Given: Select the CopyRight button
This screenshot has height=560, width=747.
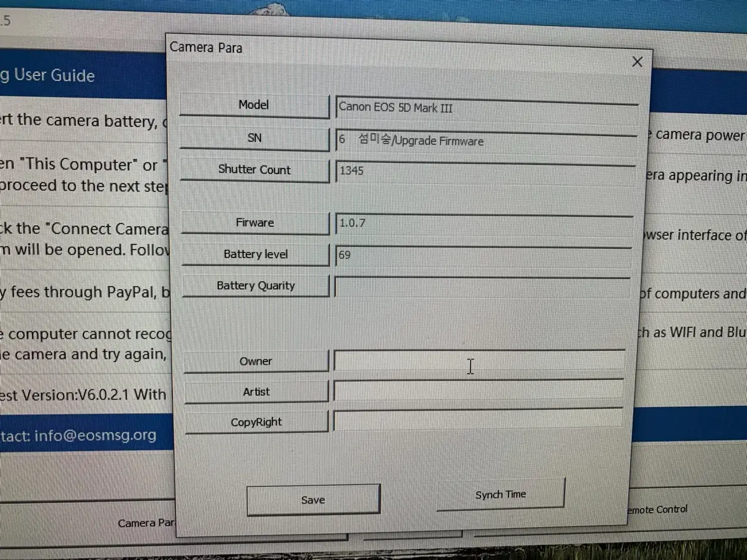Looking at the screenshot, I should pos(256,422).
